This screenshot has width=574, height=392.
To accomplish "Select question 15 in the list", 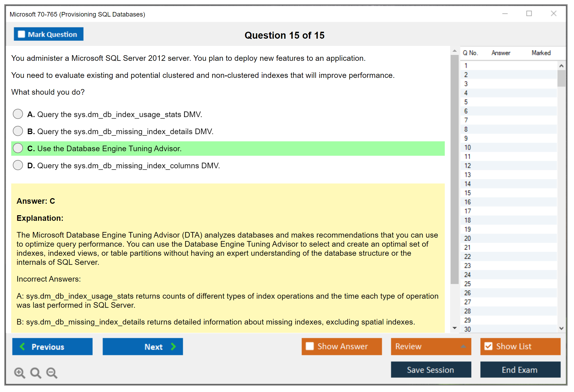I will [x=467, y=193].
